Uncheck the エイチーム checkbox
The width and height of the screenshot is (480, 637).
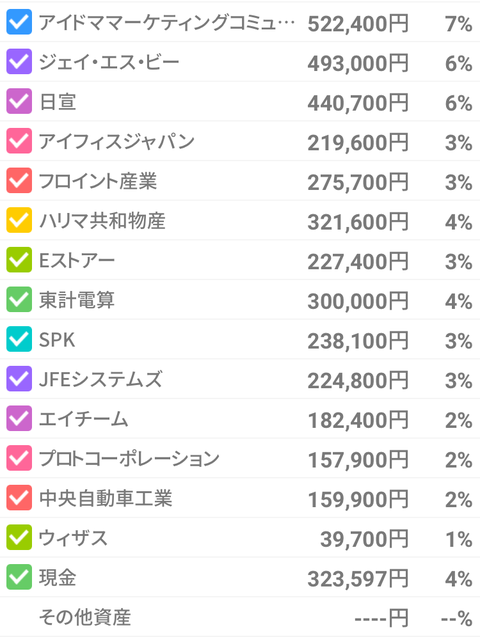point(19,418)
